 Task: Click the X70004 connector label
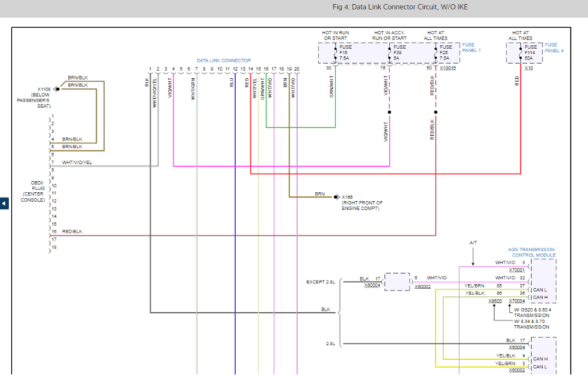coord(517,301)
